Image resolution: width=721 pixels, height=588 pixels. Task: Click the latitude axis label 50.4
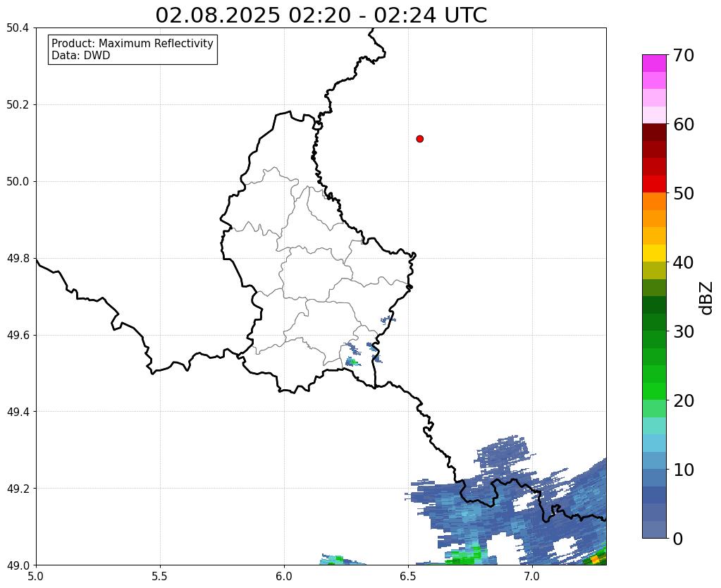pos(18,28)
